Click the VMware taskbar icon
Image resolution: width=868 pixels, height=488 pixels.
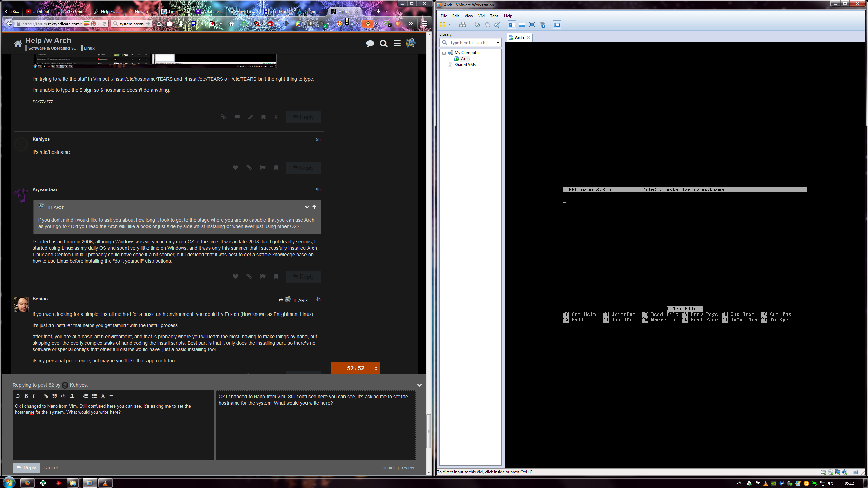coord(90,483)
